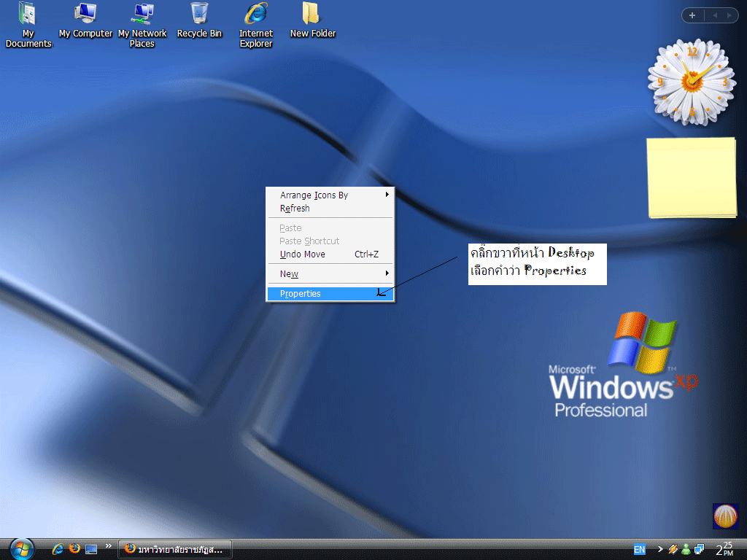Select Properties in the context menu
Viewport: 747px width, 560px height.
(330, 294)
